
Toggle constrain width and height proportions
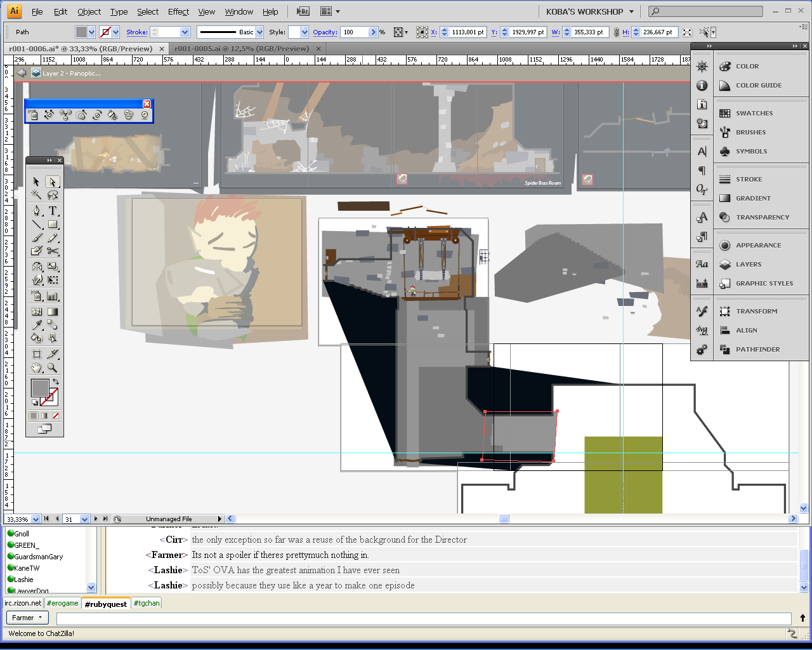[x=616, y=32]
